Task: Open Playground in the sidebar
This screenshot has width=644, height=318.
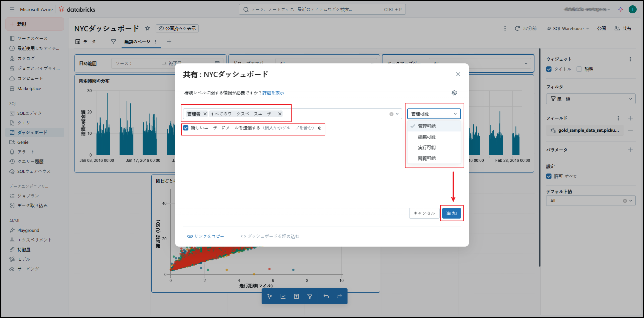Action: pyautogui.click(x=35, y=230)
